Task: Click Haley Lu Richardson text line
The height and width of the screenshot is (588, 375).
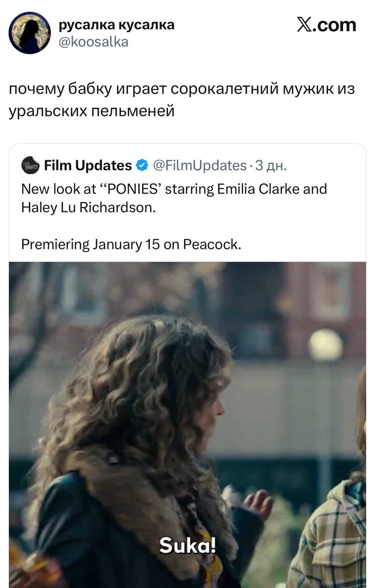Action: [x=89, y=208]
